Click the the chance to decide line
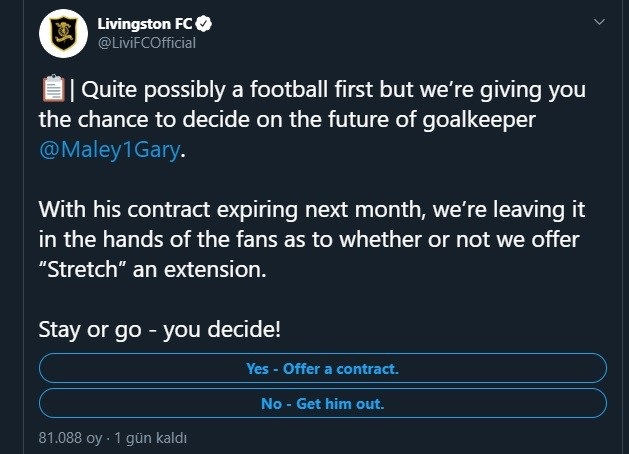 point(287,120)
